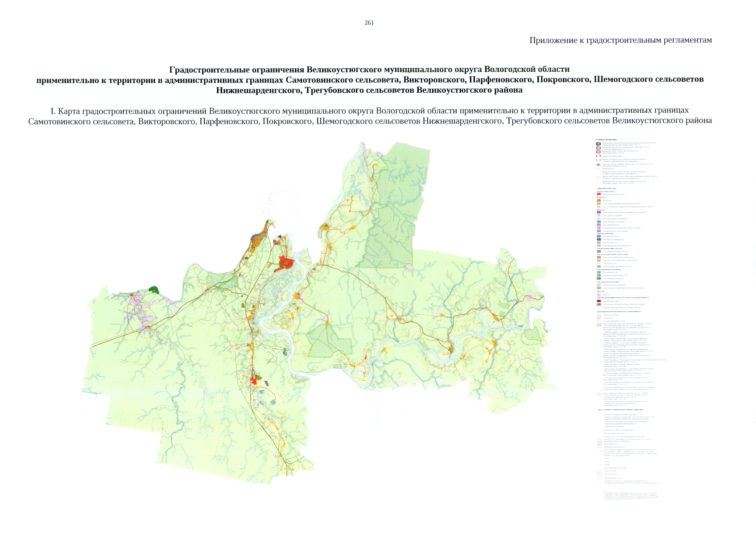Viewport: 756px width, 535px height.
Task: Click the red-outlined Великий Устюг boundary legend symbol
Action: pos(599,152)
